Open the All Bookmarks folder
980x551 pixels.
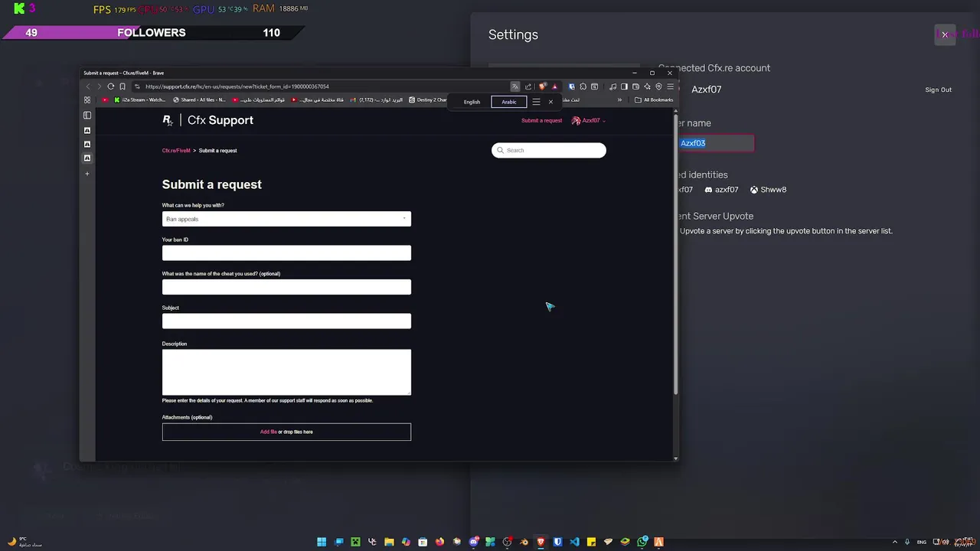click(x=654, y=99)
